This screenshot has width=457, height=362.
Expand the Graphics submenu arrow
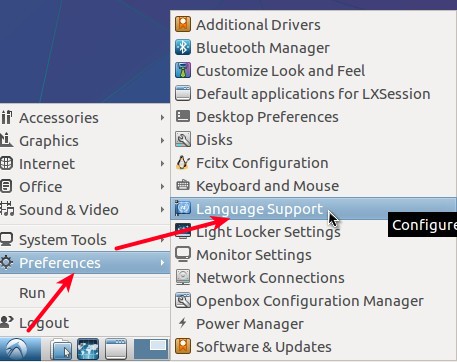pyautogui.click(x=162, y=141)
